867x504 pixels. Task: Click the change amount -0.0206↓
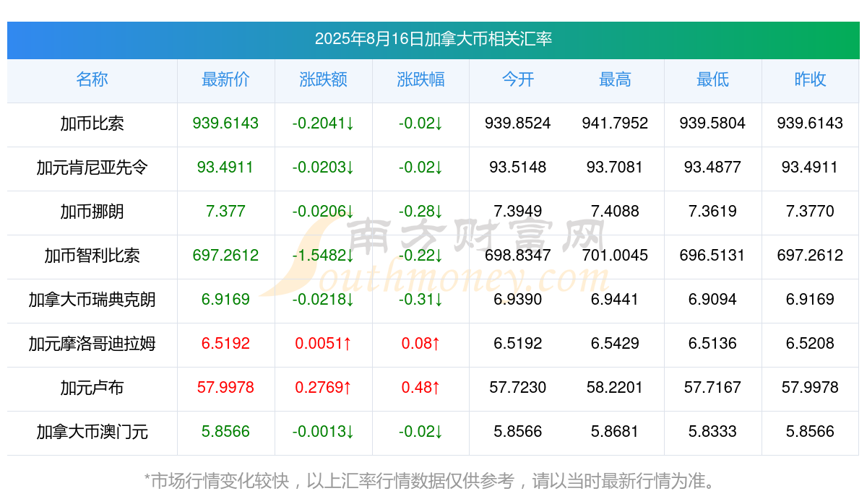click(323, 212)
